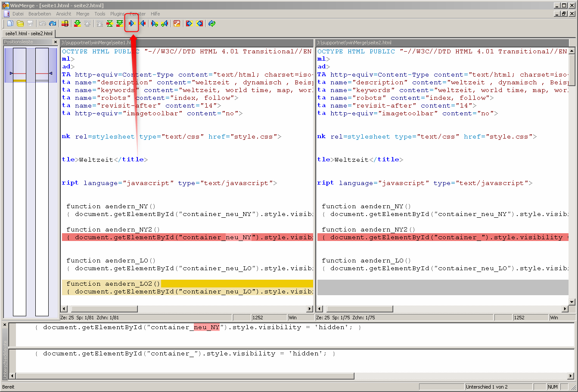Jump to the next difference icon
This screenshot has height=392, width=578.
[77, 23]
